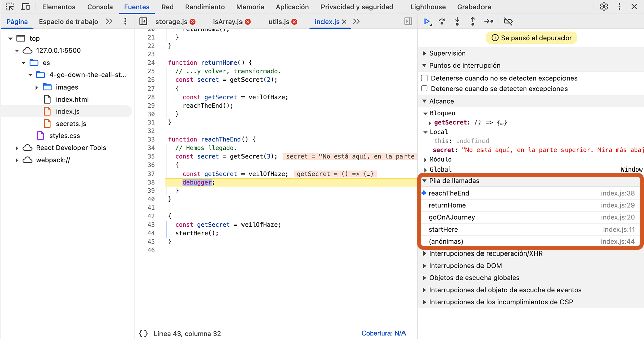Close the storage.js tab error icon
Viewport: 644px width, 339px height.
point(193,22)
